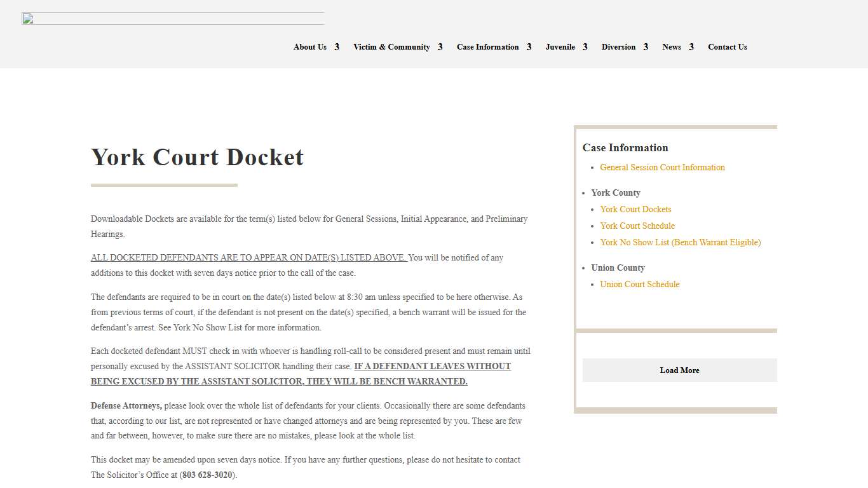Expand the Juvenile submenu indicator
The width and height of the screenshot is (868, 488).
pos(585,47)
